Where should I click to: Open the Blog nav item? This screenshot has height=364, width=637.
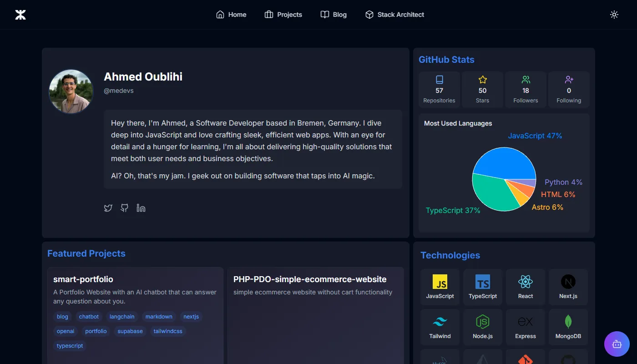point(334,15)
